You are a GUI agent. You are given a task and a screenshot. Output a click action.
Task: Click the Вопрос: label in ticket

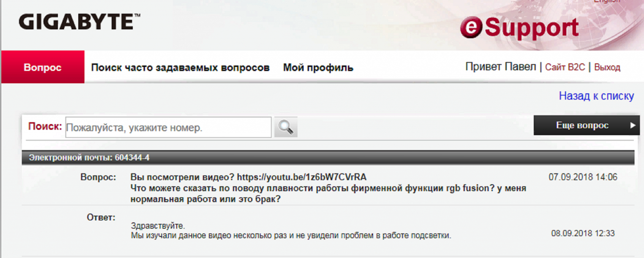98,177
